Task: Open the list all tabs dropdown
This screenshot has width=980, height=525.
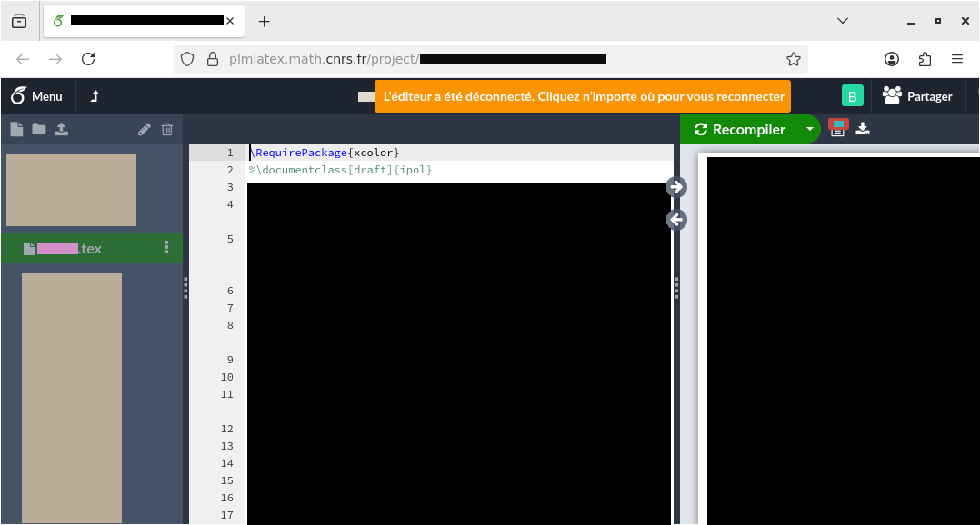Action: pyautogui.click(x=843, y=21)
